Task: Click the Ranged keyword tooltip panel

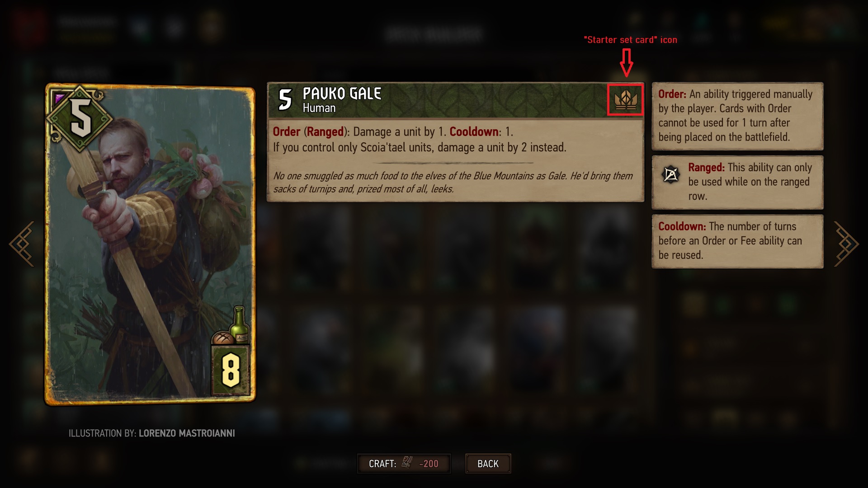Action: pyautogui.click(x=737, y=182)
